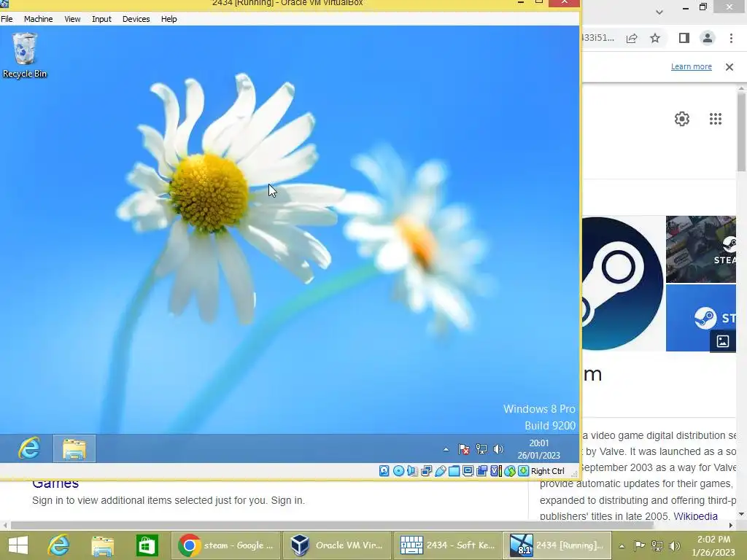Click Chrome vertical page scrollbar

[741, 131]
